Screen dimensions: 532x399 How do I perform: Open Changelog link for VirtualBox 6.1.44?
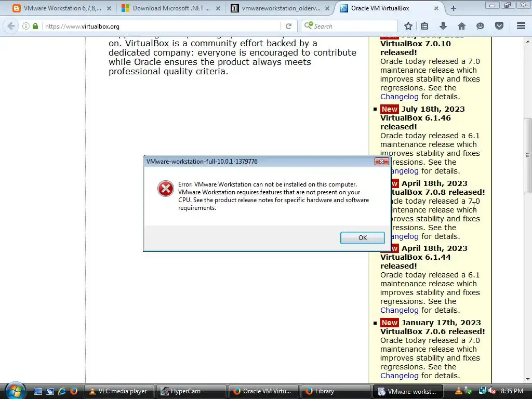400,310
